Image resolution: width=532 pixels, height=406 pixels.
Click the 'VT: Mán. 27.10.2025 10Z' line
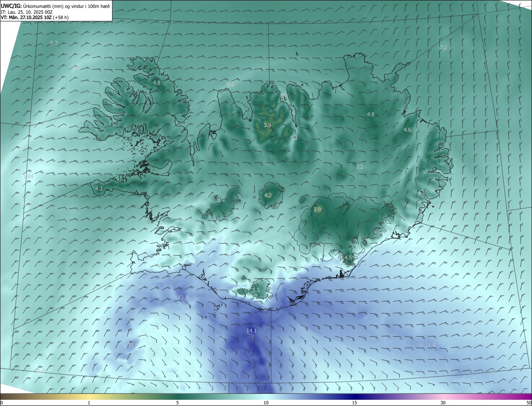tap(26, 17)
